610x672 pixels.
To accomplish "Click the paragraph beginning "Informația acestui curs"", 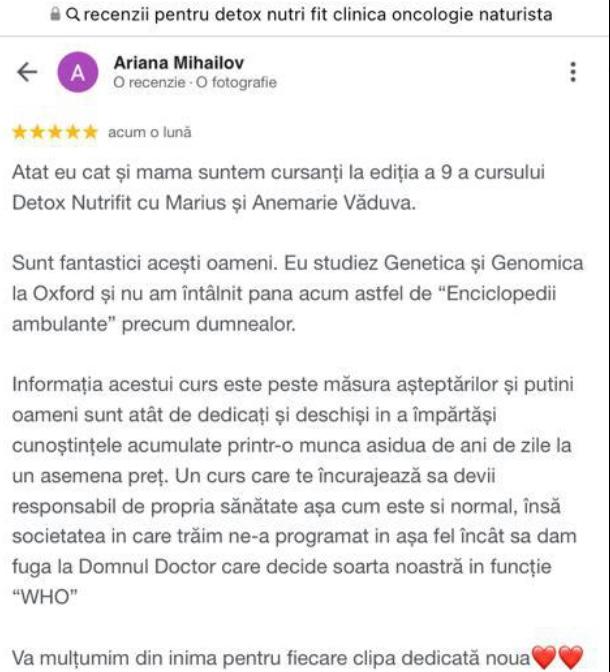I will coord(294,491).
